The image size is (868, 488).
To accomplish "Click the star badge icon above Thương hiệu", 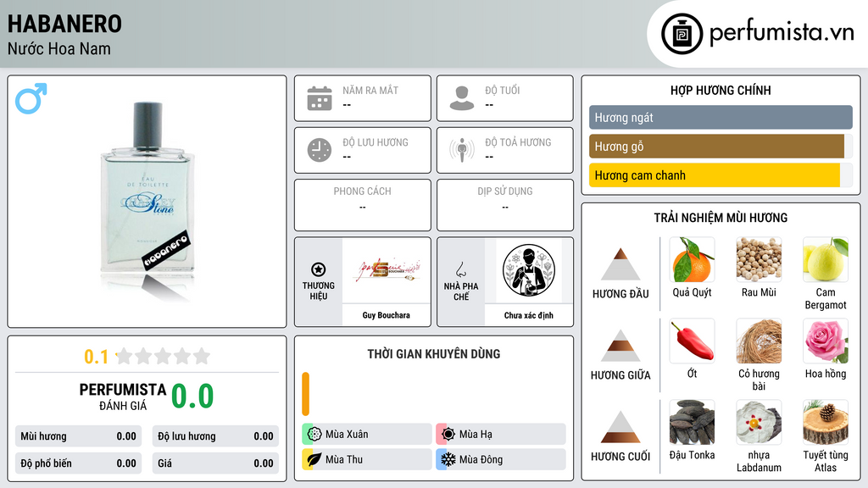I will 319,269.
